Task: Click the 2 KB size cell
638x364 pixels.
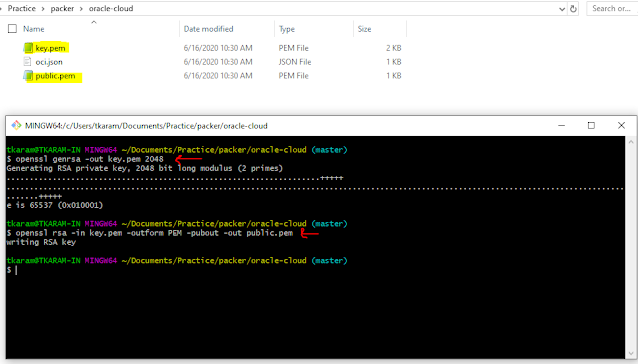Action: [x=393, y=48]
